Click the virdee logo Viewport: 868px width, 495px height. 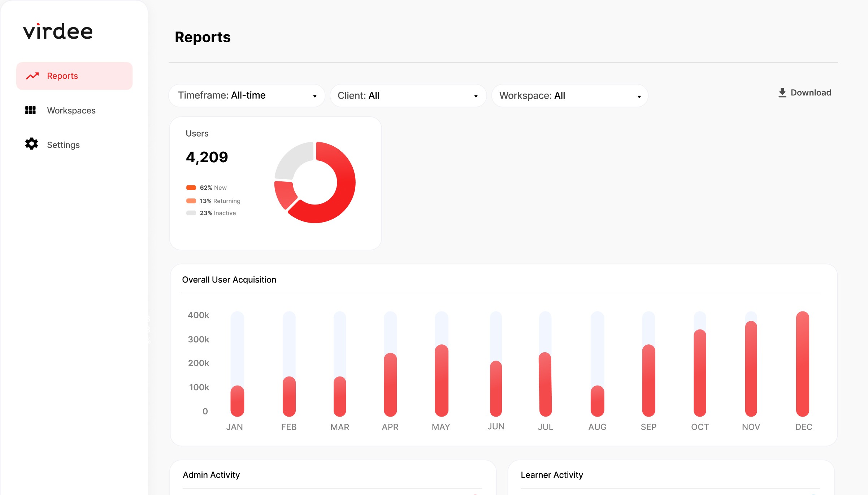tap(58, 32)
